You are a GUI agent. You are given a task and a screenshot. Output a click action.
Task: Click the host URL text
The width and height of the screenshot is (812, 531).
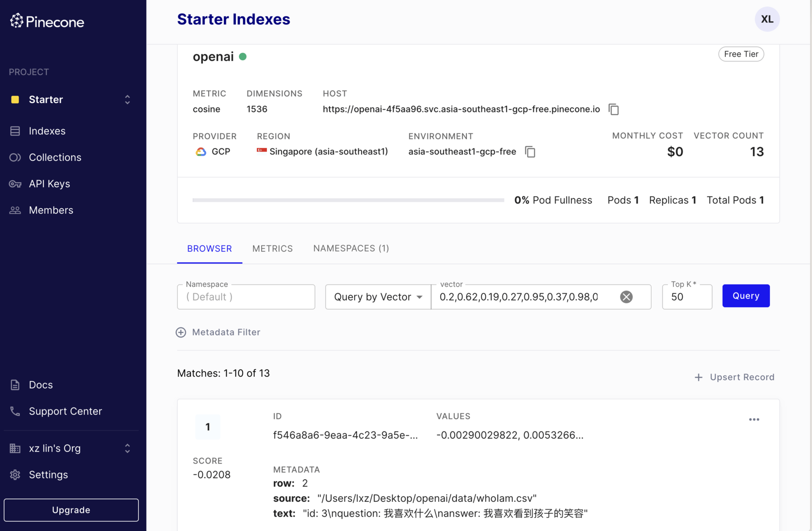coord(461,109)
